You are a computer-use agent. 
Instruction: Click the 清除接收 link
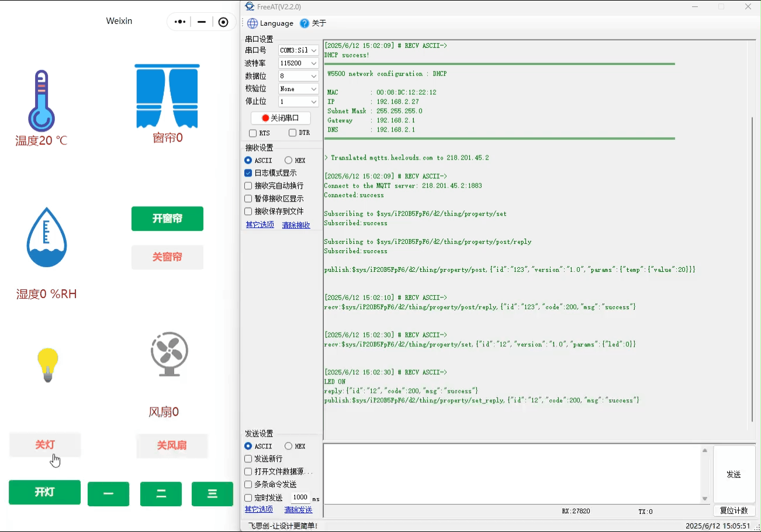click(x=296, y=225)
